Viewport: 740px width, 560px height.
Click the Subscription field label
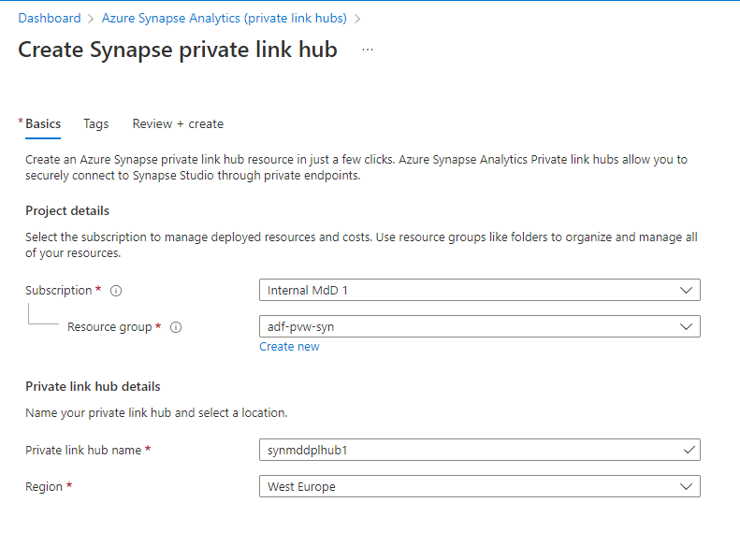[x=59, y=290]
